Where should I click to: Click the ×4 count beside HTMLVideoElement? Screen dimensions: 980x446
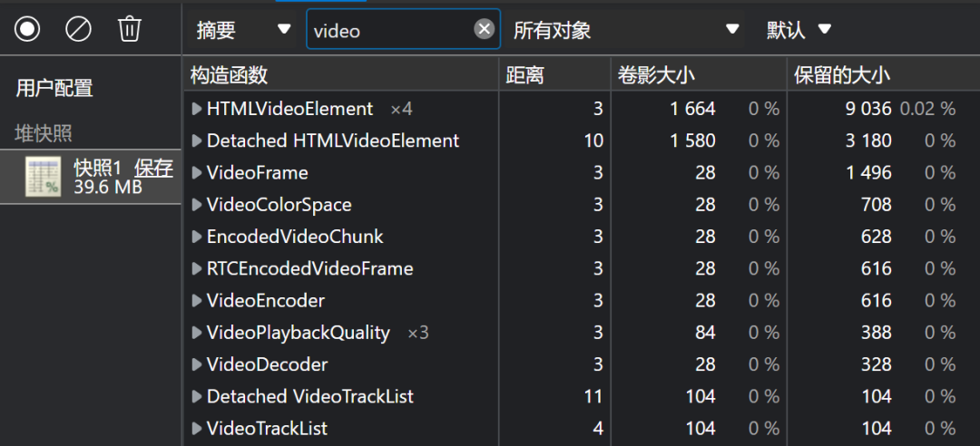pos(401,110)
